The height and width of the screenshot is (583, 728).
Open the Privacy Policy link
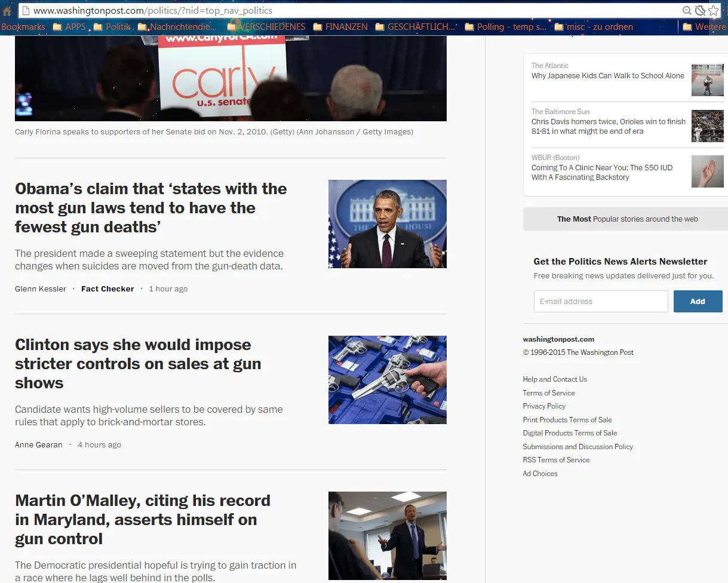coord(544,406)
